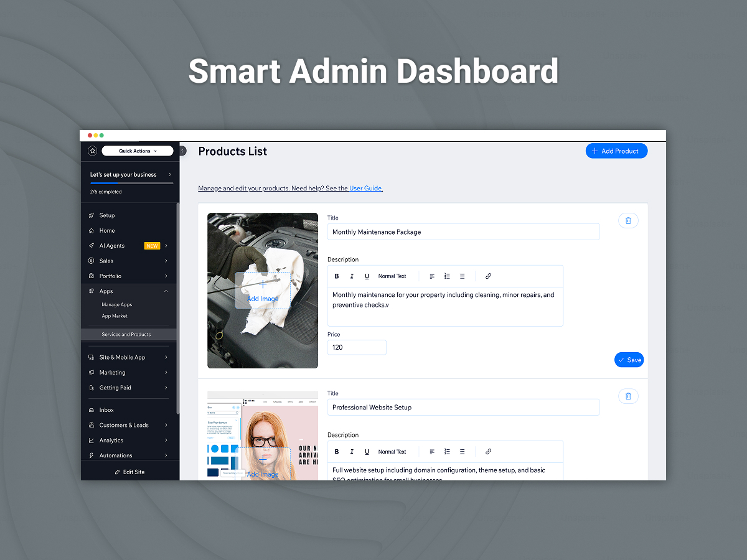Click align icon in first description toolbar

click(x=432, y=276)
